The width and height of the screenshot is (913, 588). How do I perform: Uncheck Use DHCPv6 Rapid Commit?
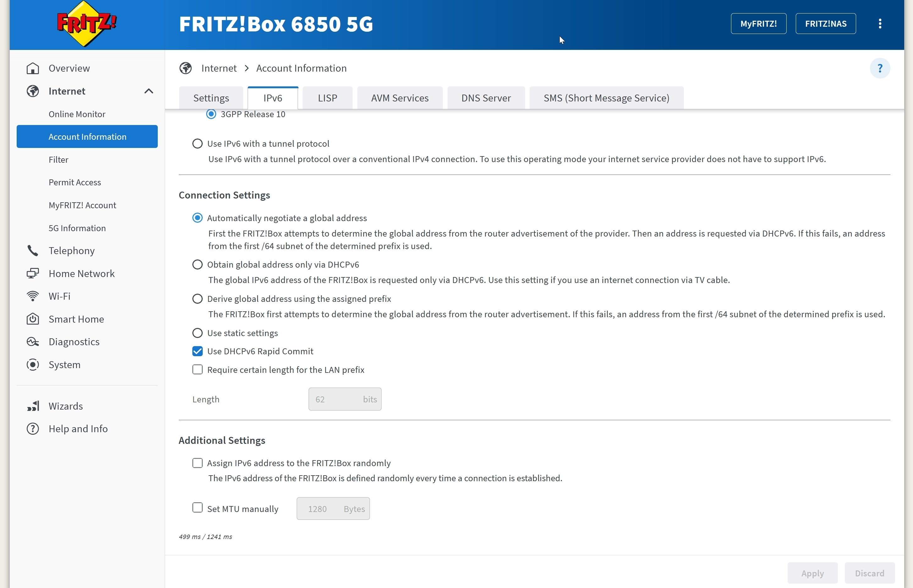(x=197, y=351)
